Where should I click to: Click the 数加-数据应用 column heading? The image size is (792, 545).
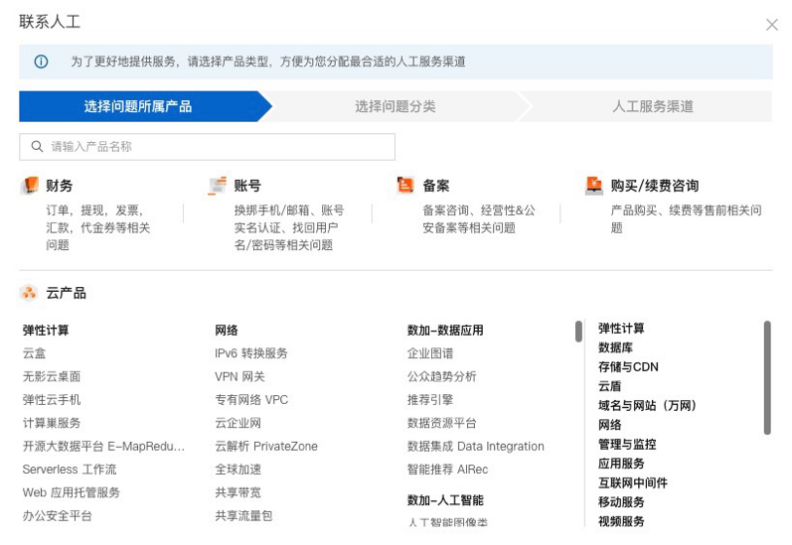(x=445, y=330)
